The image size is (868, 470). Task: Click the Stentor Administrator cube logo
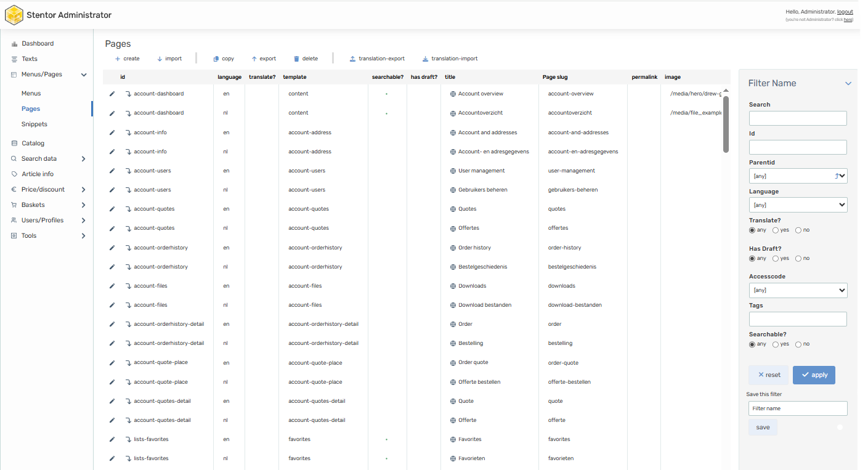[x=14, y=15]
